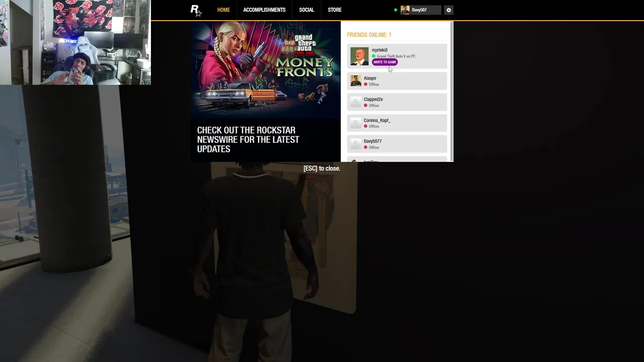Click Alaspir's friend avatar

pos(356,81)
